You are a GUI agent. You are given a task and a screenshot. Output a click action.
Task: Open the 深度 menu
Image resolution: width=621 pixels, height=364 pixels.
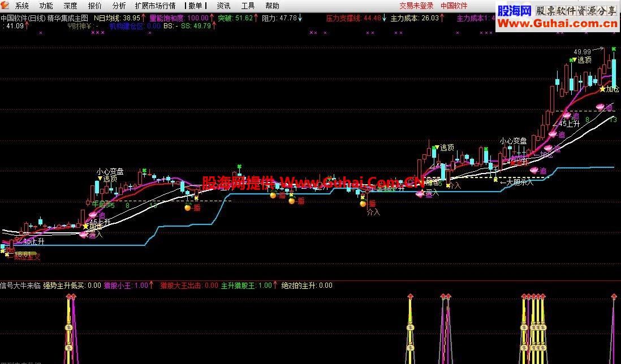pos(70,6)
